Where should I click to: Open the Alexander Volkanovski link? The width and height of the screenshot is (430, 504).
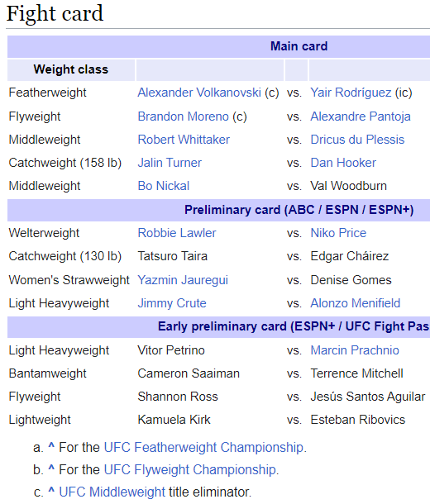[199, 93]
